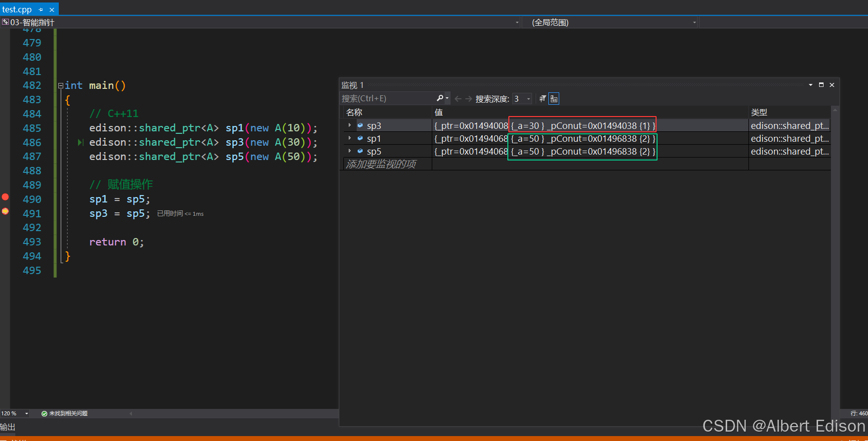Toggle the highlighted watch toolbar view icon
The image size is (868, 441).
coord(554,99)
